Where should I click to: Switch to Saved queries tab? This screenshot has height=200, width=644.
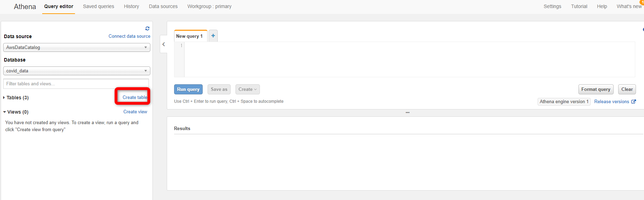pyautogui.click(x=98, y=6)
